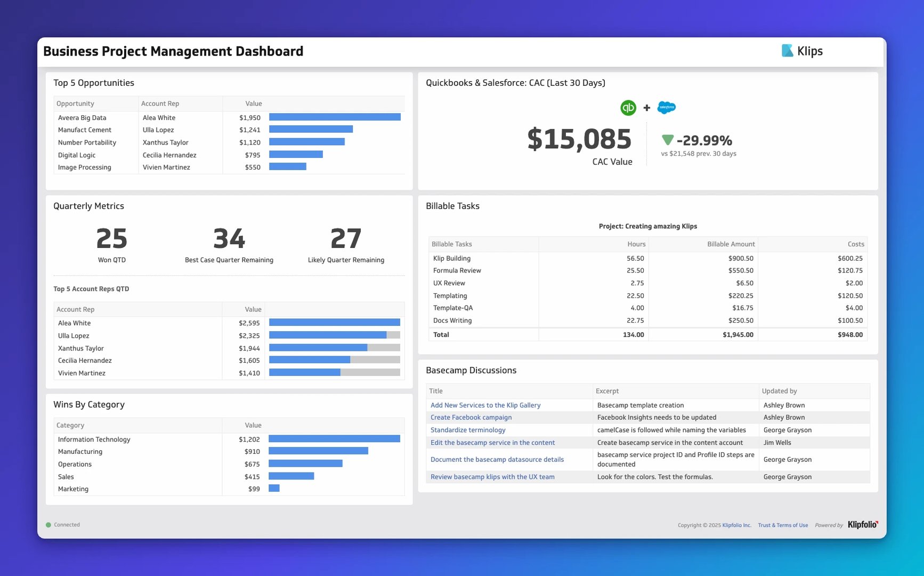Click the $948.00 total costs cell
This screenshot has width=924, height=576.
[850, 335]
